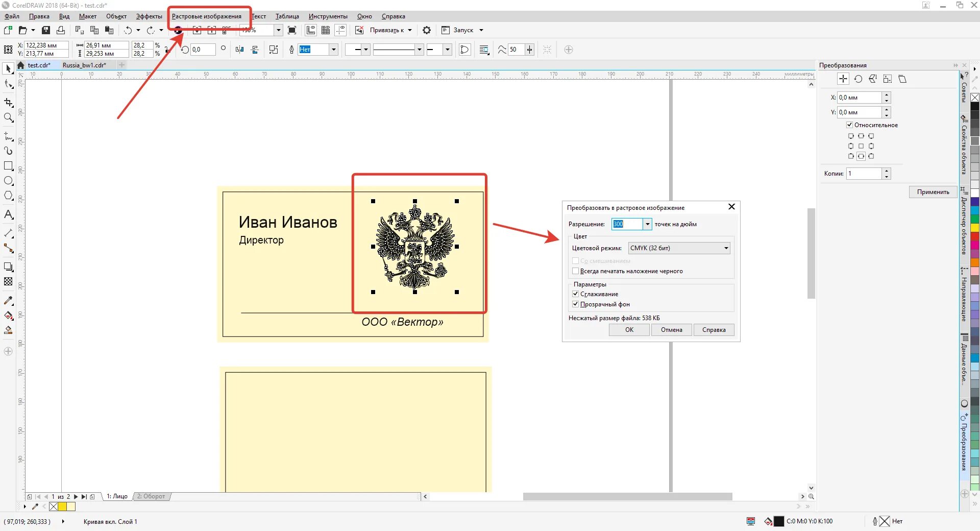Click the Копии input field
The height and width of the screenshot is (531, 980).
(864, 174)
